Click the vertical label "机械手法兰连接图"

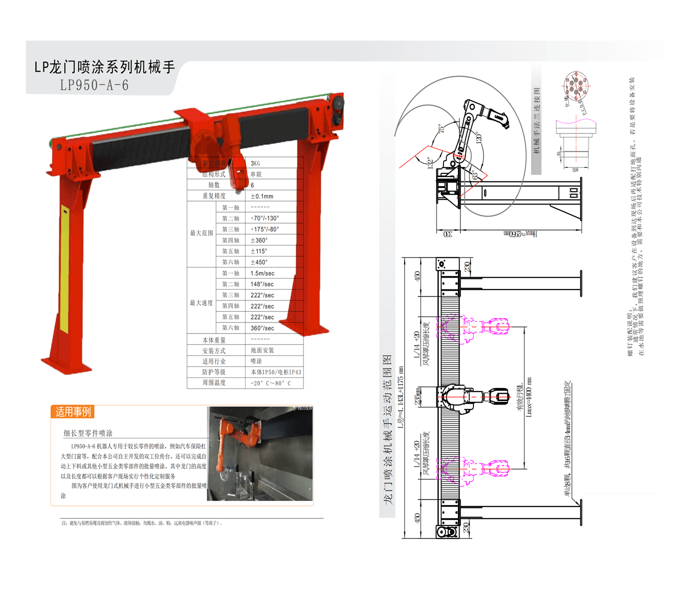tap(536, 120)
